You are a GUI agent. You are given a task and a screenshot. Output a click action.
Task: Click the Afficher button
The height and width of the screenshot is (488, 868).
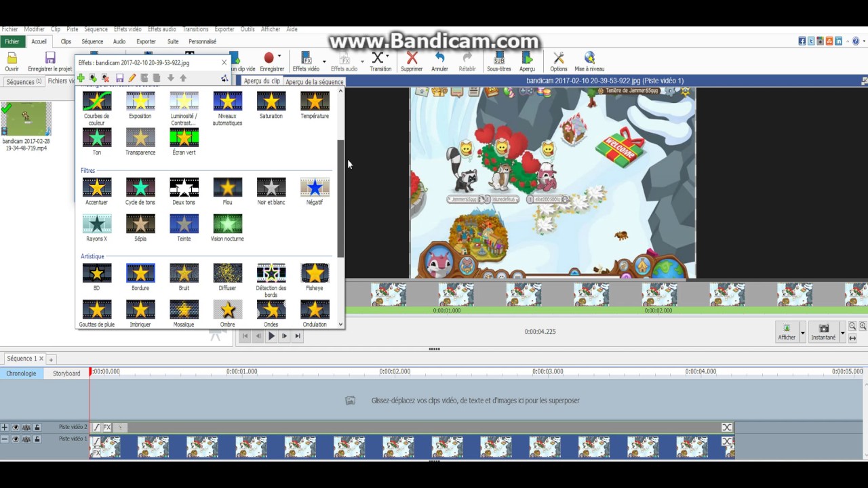787,331
